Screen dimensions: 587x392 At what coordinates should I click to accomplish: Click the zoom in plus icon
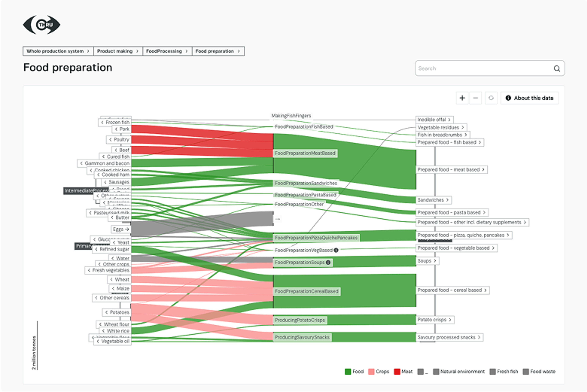coord(462,98)
